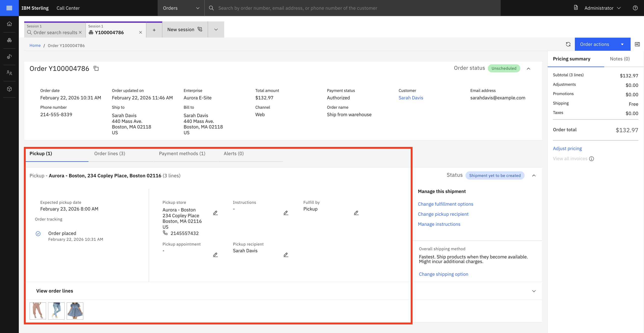This screenshot has height=333, width=644.
Task: Open the Administrator user menu
Action: 602,8
